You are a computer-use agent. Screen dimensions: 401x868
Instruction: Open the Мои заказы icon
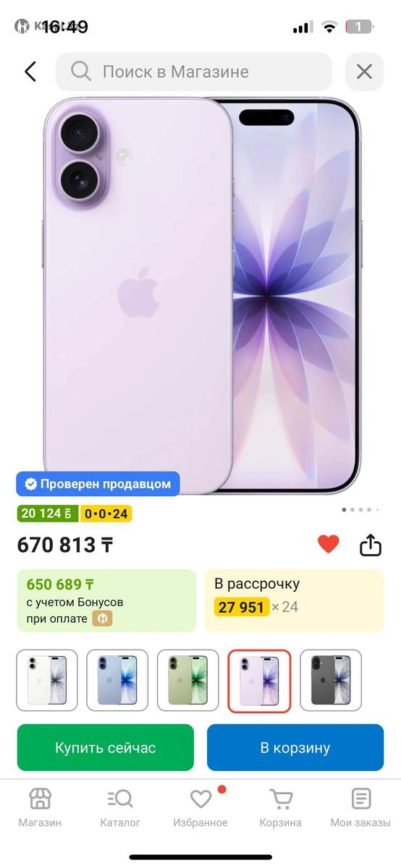click(x=360, y=808)
